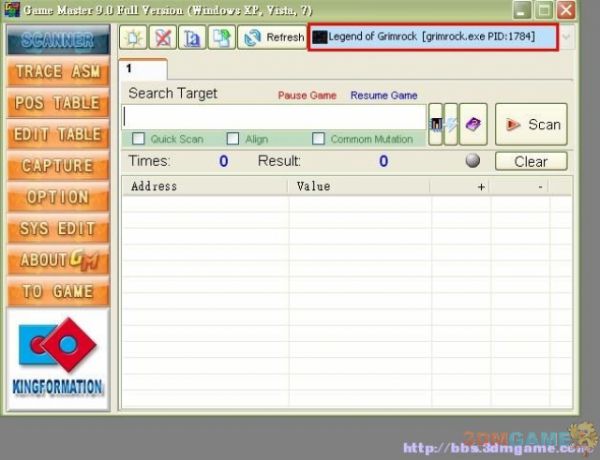This screenshot has height=460, width=600.
Task: Click the lightning bolt icon beside search box
Action: 451,124
